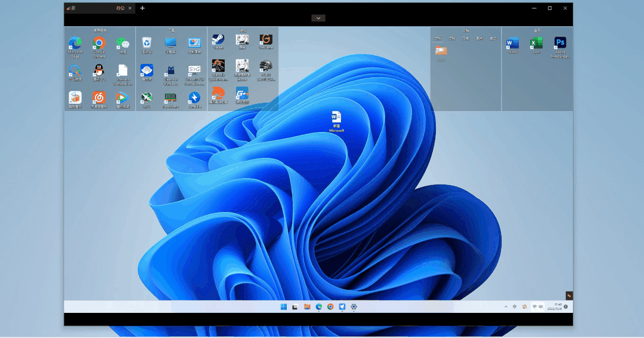Open the volume speaker tray icon
This screenshot has height=338, width=644.
[541, 307]
